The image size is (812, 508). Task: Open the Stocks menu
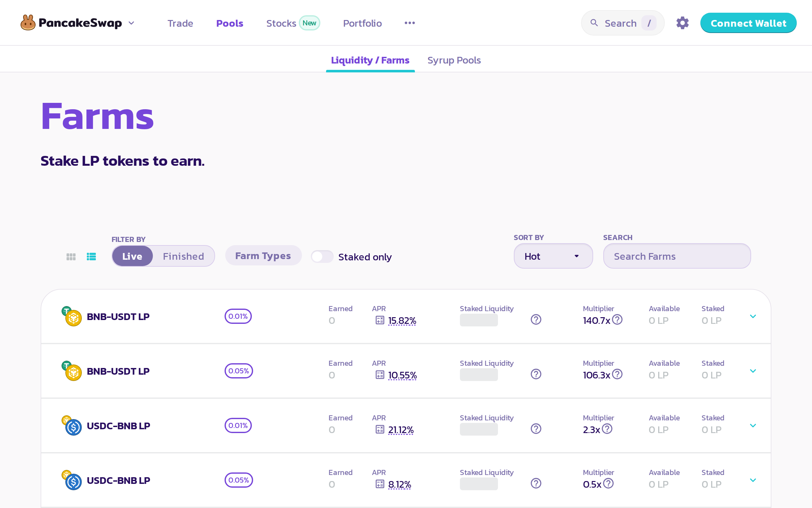click(x=281, y=23)
